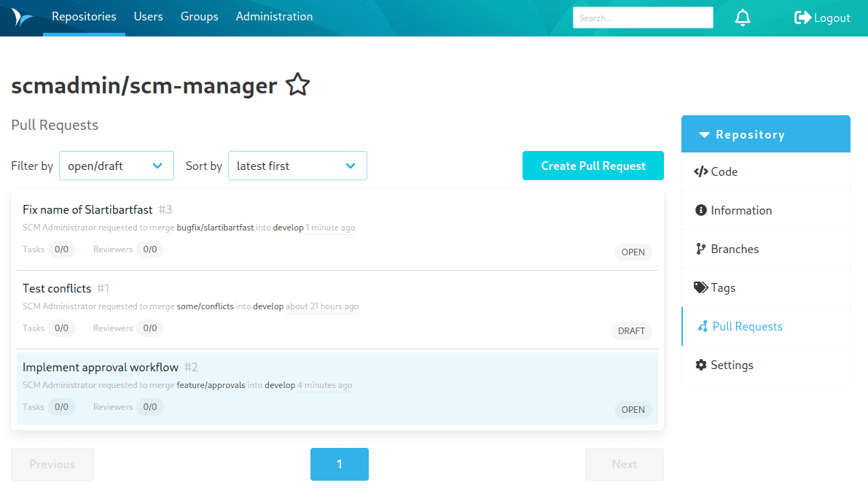Open repository Settings via gear icon
The image size is (868, 488).
702,365
